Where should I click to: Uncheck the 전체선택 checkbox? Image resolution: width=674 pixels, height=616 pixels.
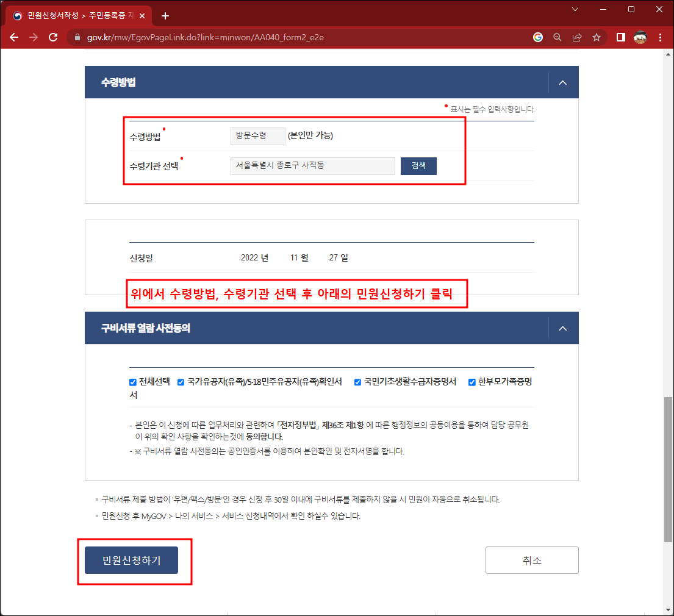[x=132, y=382]
